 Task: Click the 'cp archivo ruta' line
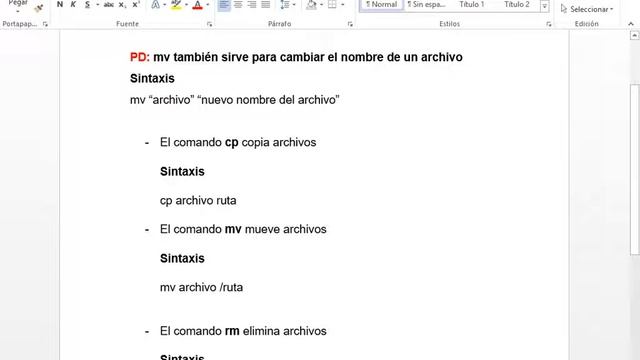[198, 201]
